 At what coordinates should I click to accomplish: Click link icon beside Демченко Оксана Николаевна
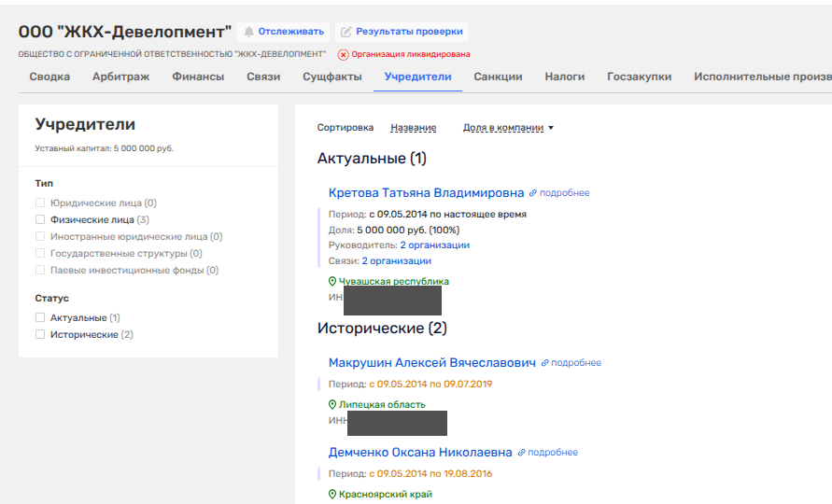coord(521,453)
